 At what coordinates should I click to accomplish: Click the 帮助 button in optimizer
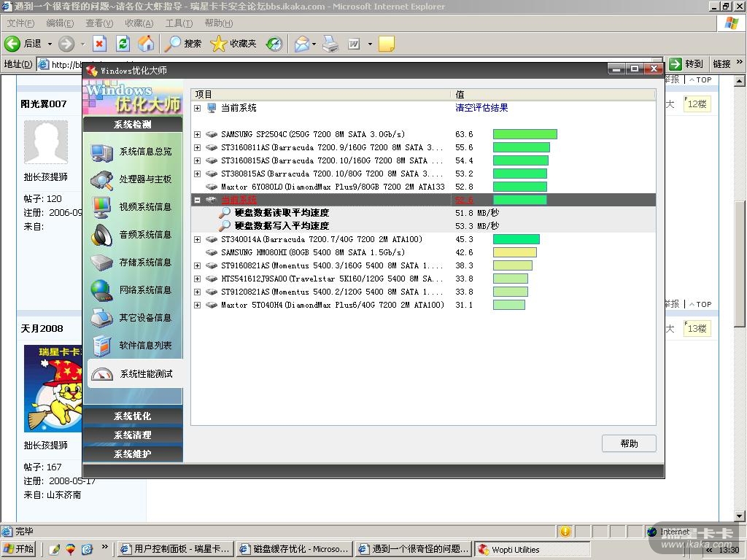pyautogui.click(x=629, y=443)
